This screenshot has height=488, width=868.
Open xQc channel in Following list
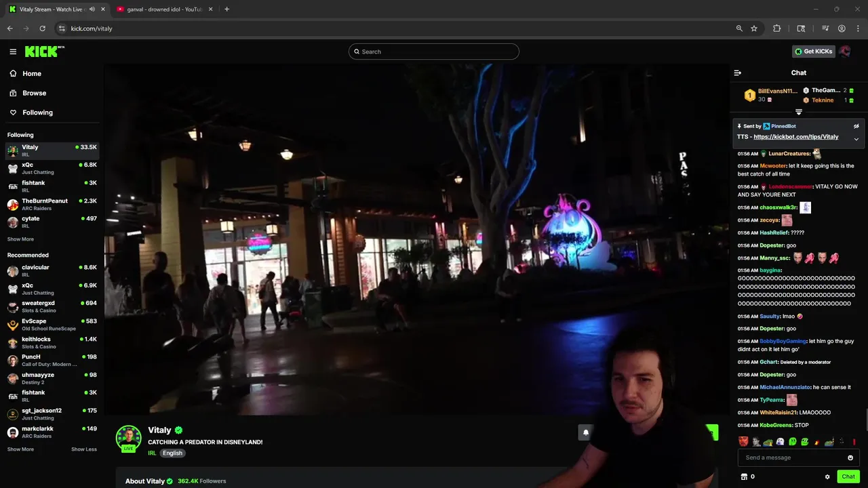click(53, 168)
